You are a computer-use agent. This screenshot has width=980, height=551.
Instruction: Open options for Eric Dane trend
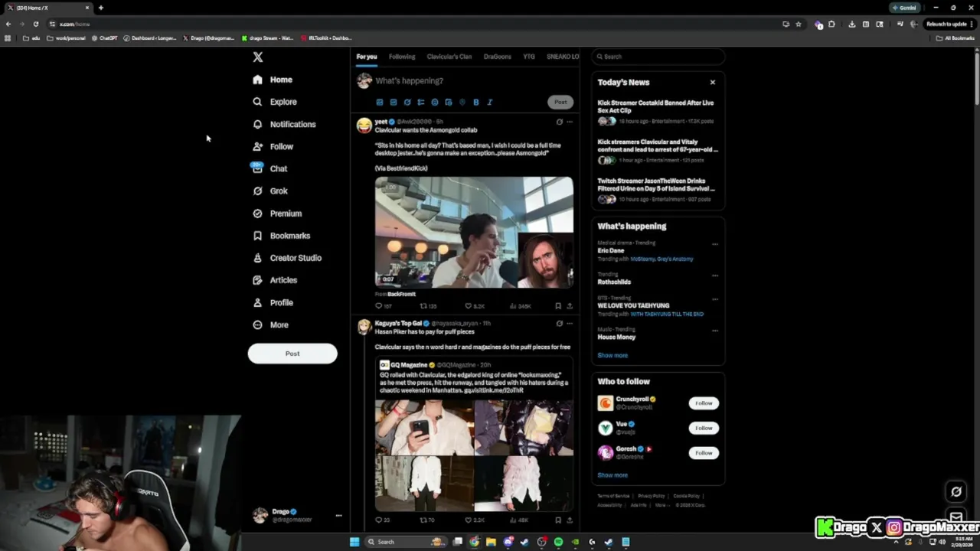[x=715, y=244]
